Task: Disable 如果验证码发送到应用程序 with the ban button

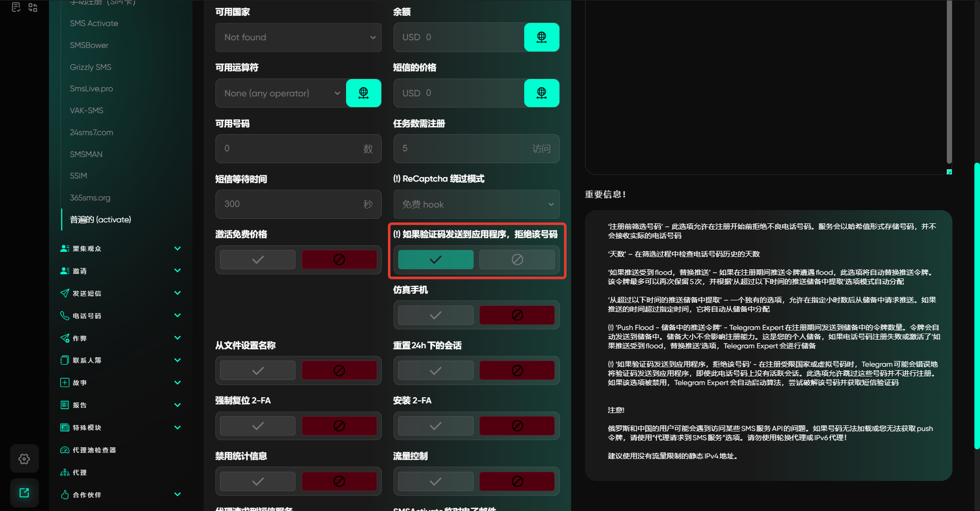Action: click(517, 260)
